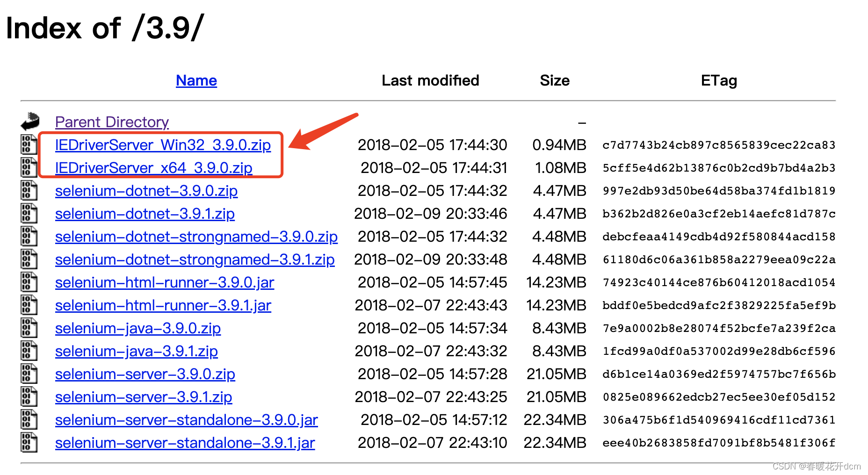The width and height of the screenshot is (868, 475).
Task: Download IEDriverServer_x64_3.9.0.zip
Action: point(154,168)
